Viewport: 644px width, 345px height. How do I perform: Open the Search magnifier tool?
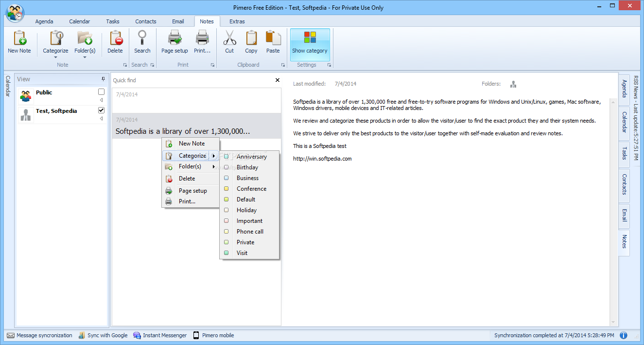click(x=142, y=42)
